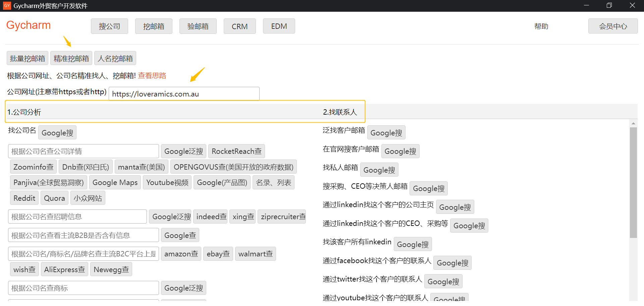
Task: Click the Quora button
Action: [x=55, y=198]
